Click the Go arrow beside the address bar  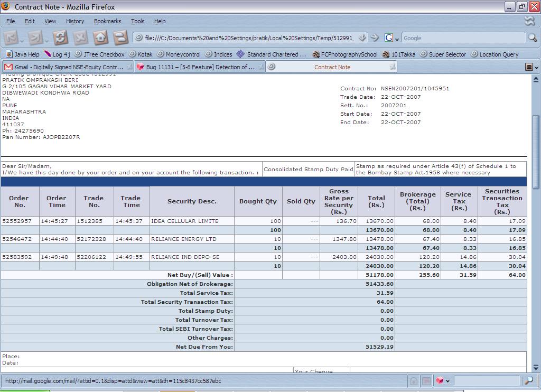point(375,38)
